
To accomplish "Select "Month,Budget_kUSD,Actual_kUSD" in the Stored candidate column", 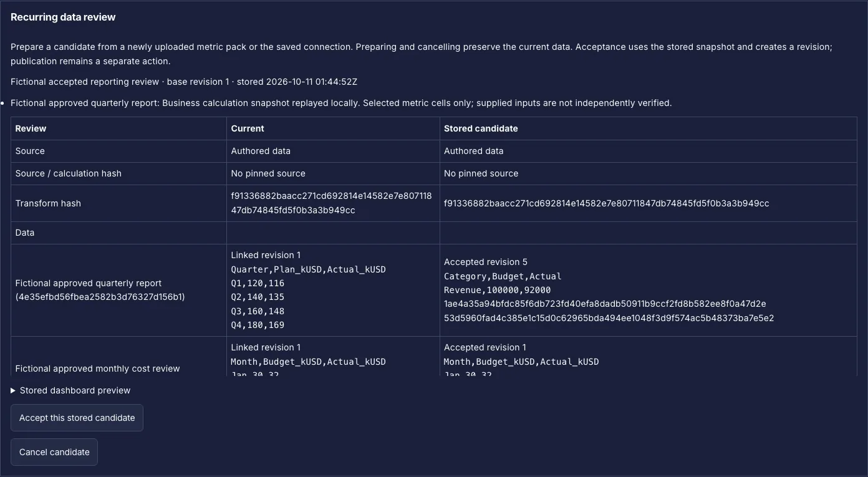I will (x=521, y=362).
